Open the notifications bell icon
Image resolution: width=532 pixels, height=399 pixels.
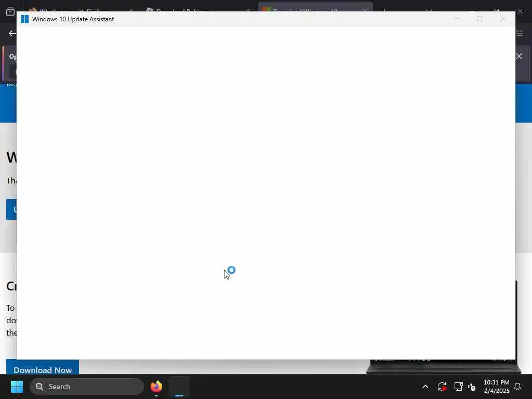pos(517,387)
